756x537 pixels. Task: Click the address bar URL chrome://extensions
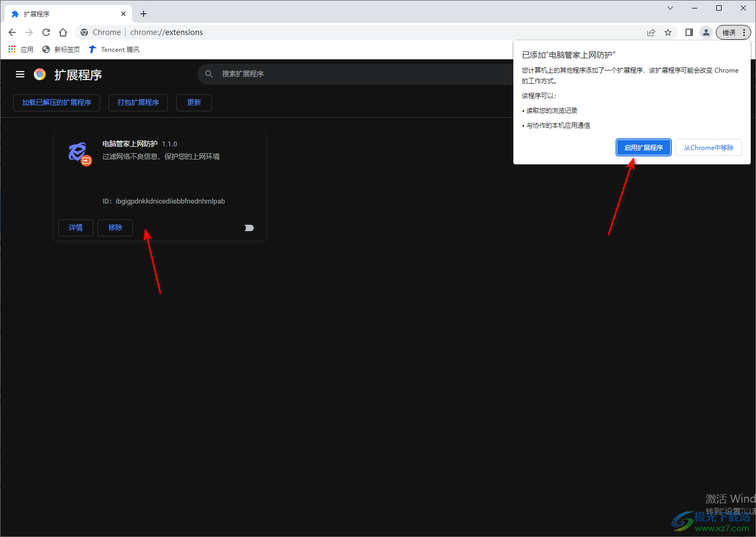point(166,32)
